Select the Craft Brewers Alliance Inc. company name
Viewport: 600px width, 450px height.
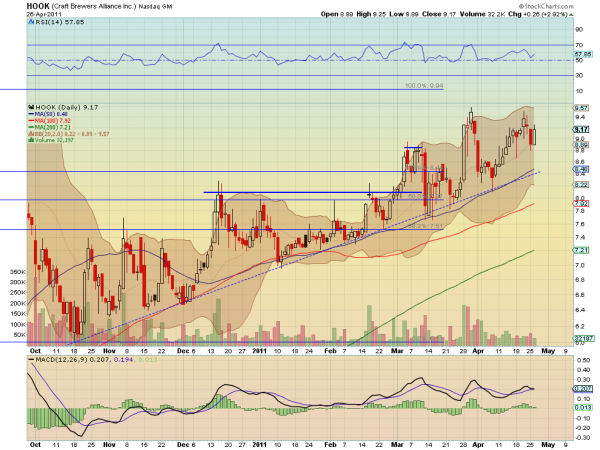(x=94, y=6)
